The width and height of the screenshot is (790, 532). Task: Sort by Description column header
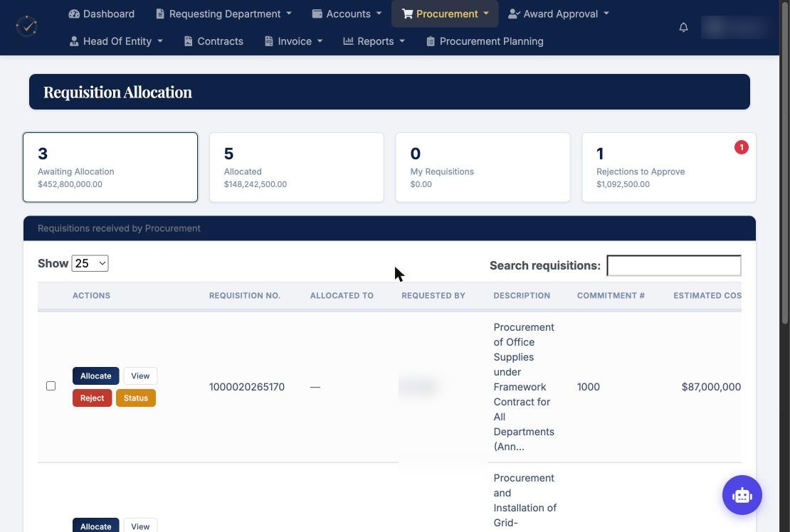522,296
